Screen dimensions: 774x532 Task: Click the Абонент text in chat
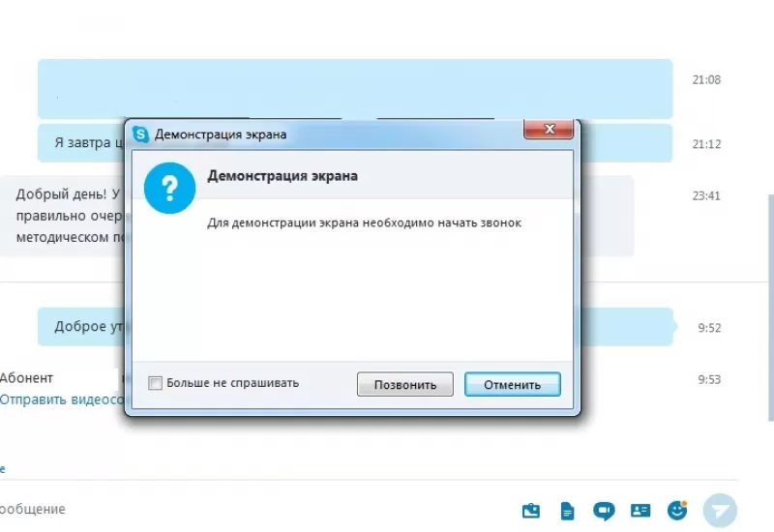click(x=26, y=378)
